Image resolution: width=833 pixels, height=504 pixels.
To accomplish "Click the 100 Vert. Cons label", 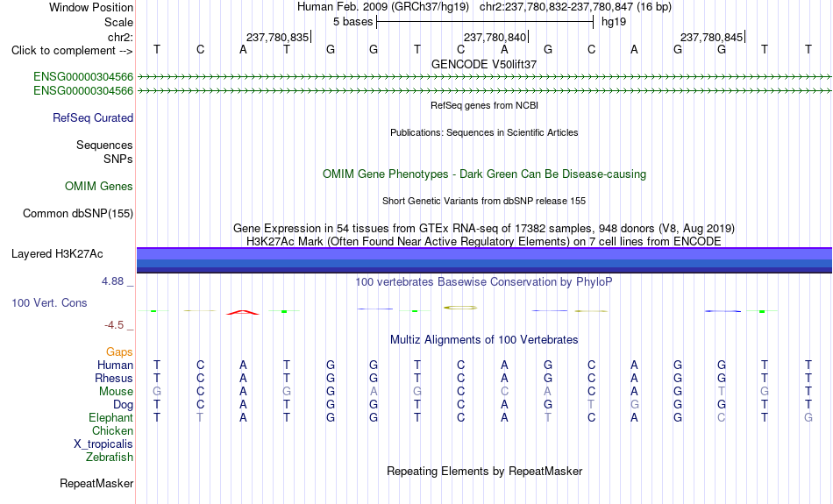I will coord(49,302).
